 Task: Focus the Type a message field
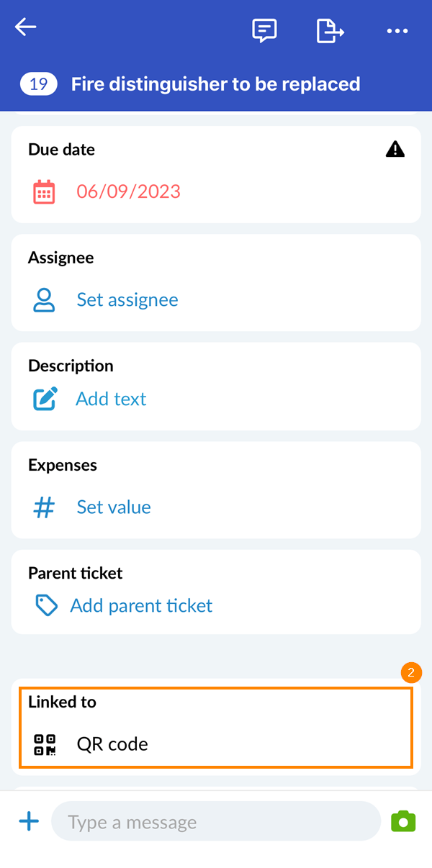(x=215, y=822)
